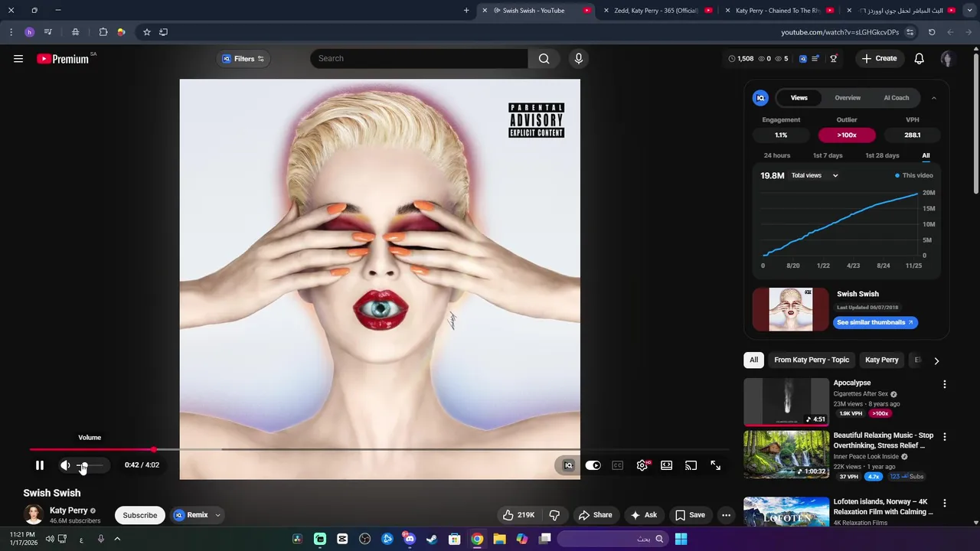Open Apocalypse video thumbnail
980x551 pixels.
pos(786,402)
